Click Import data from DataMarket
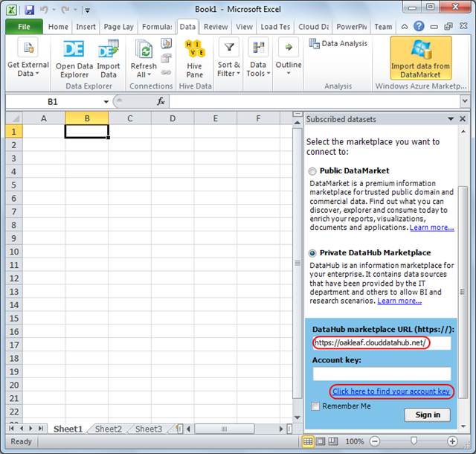 (421, 58)
